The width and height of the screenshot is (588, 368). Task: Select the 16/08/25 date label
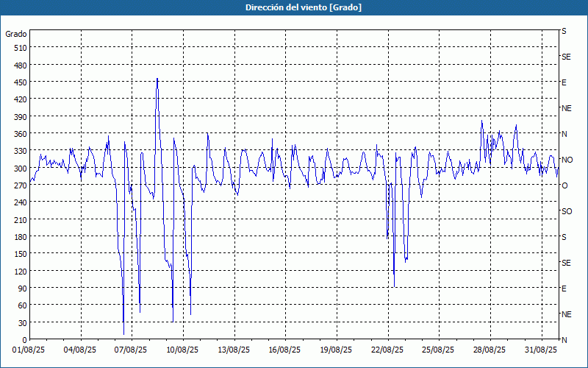284,350
